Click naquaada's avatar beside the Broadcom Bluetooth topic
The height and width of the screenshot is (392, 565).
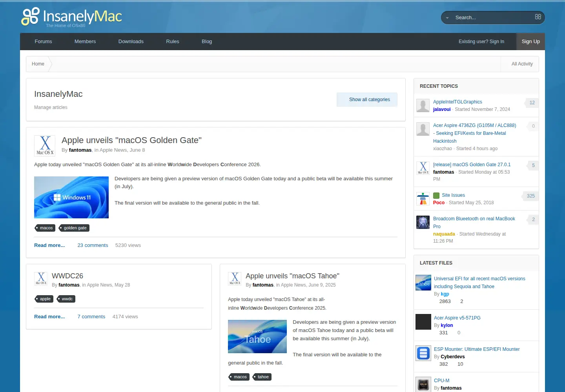(x=423, y=222)
